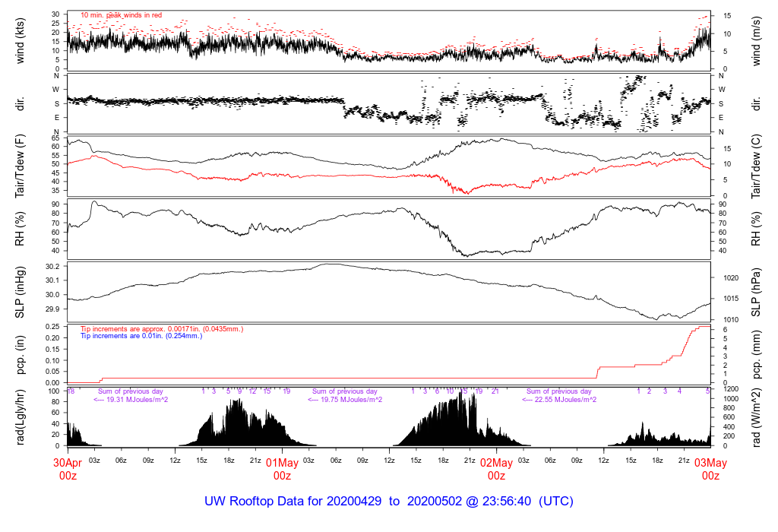Select the '02May 00z' date label
The height and width of the screenshot is (532, 778).
pos(497,470)
